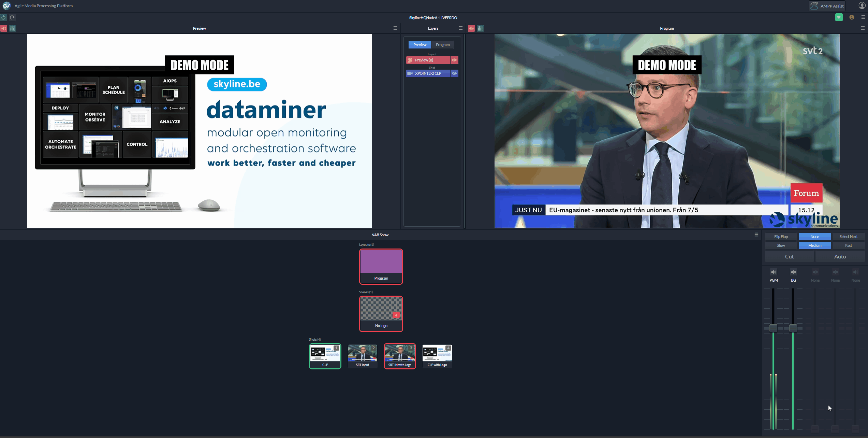Mute the BG audio channel
Viewport: 868px width, 438px height.
coord(793,272)
